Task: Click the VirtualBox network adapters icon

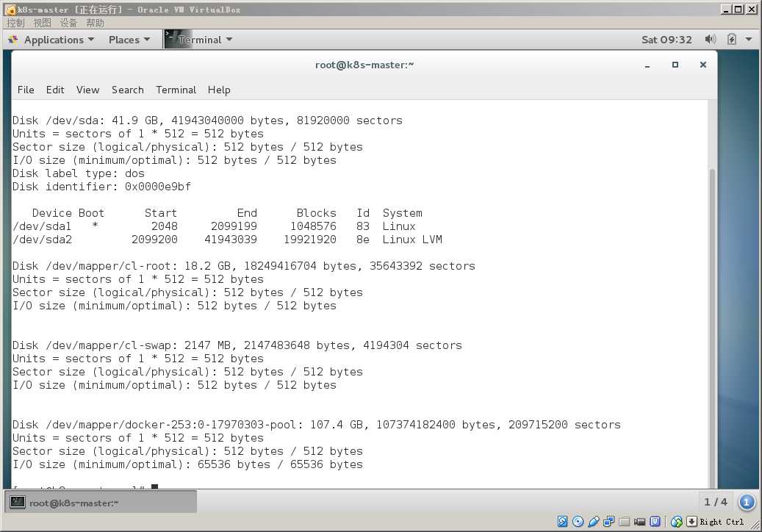Action: pos(608,522)
